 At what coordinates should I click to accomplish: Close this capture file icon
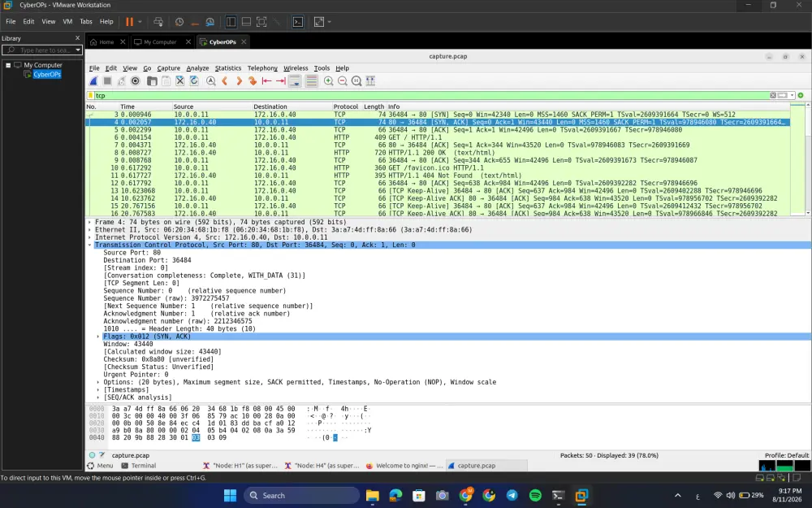tap(179, 80)
